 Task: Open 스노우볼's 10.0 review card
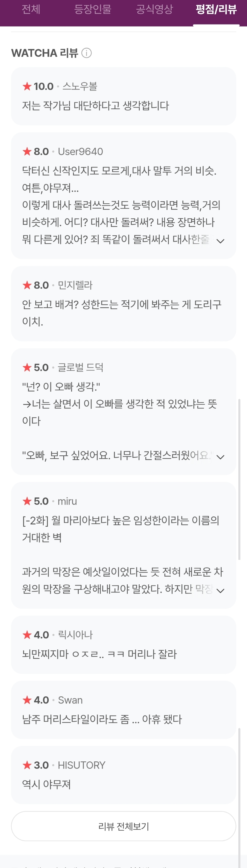[x=123, y=96]
